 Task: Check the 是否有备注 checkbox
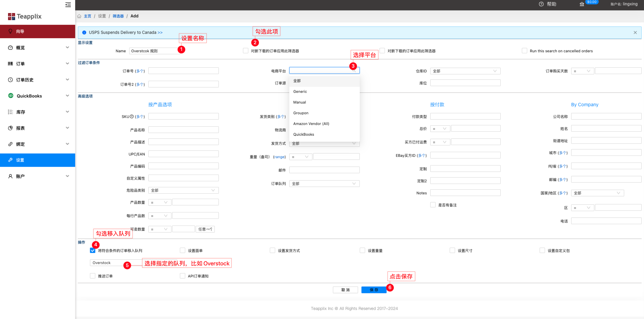(433, 205)
